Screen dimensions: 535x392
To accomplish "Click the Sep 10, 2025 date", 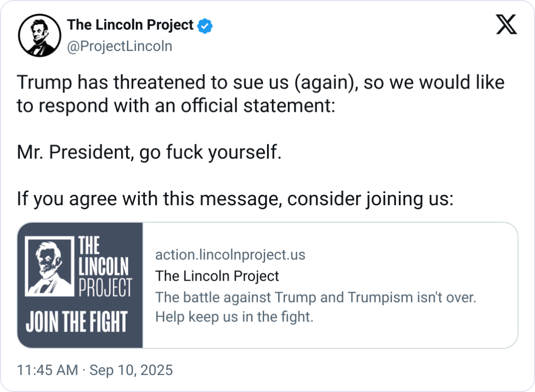I will click(x=131, y=370).
